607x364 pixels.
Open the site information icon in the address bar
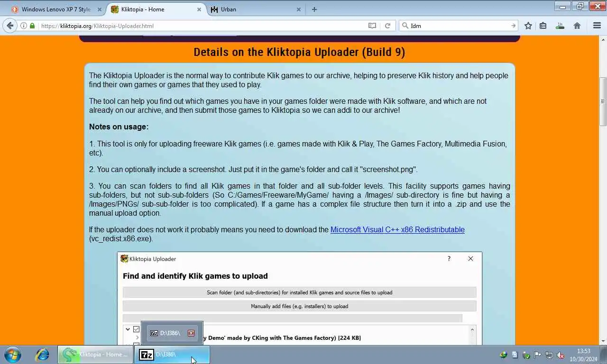pyautogui.click(x=24, y=26)
